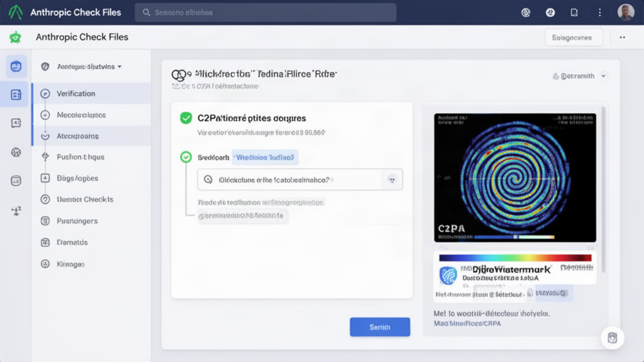This screenshot has width=644, height=362.
Task: Click the rings icon beside the panel title
Action: coord(179,75)
